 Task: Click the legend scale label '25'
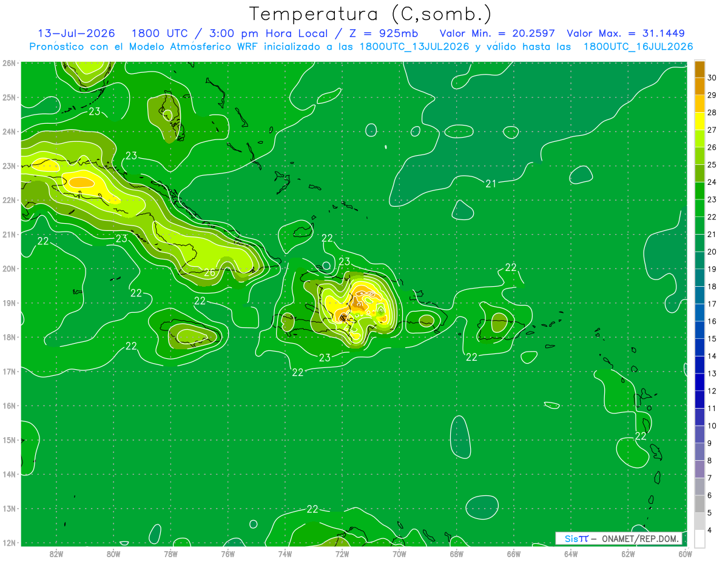point(712,164)
